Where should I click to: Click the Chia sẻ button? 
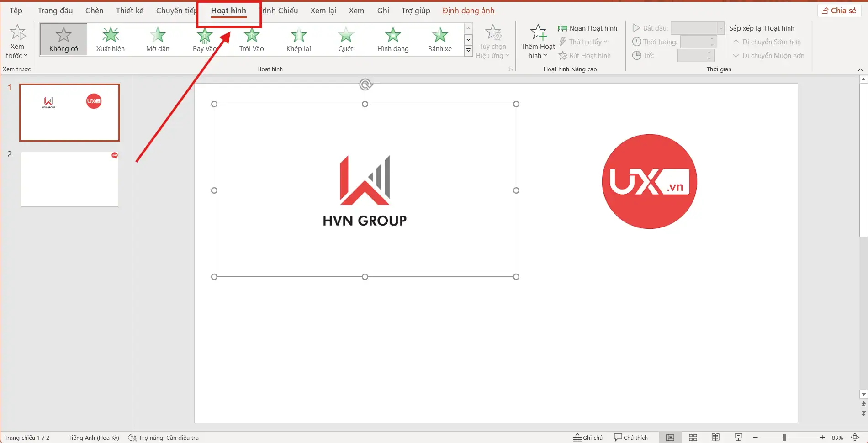click(839, 11)
